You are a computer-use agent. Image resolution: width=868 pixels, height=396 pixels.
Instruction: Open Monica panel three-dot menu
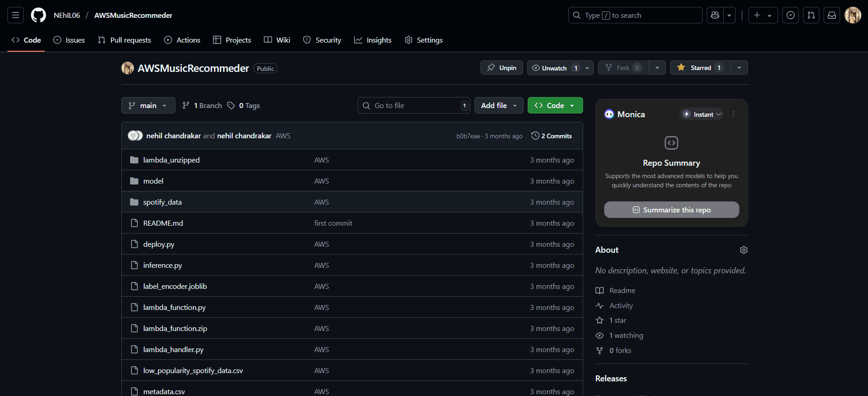(733, 114)
